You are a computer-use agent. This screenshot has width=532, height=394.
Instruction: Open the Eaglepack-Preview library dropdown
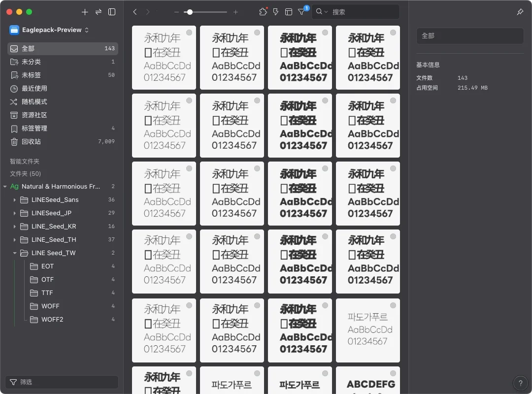click(x=49, y=30)
